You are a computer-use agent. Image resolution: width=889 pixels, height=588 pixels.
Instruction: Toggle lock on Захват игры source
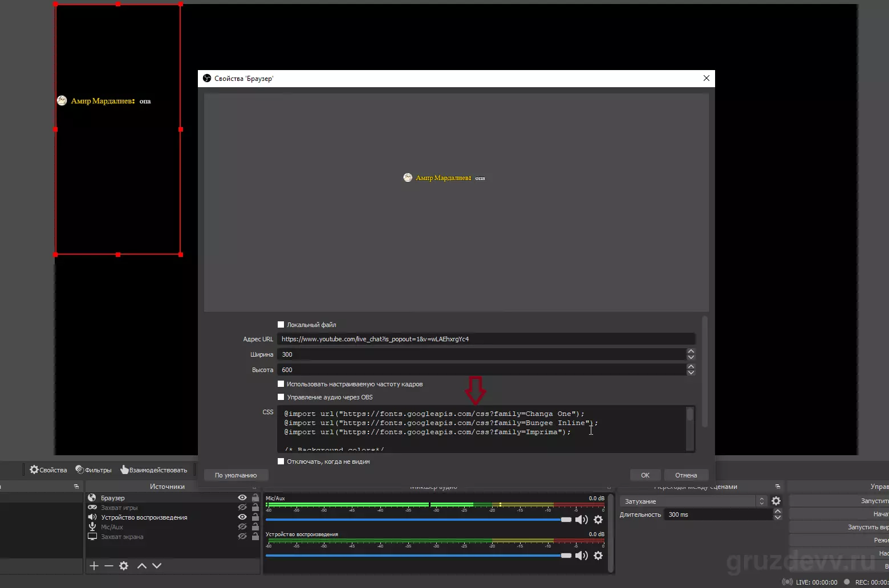255,508
